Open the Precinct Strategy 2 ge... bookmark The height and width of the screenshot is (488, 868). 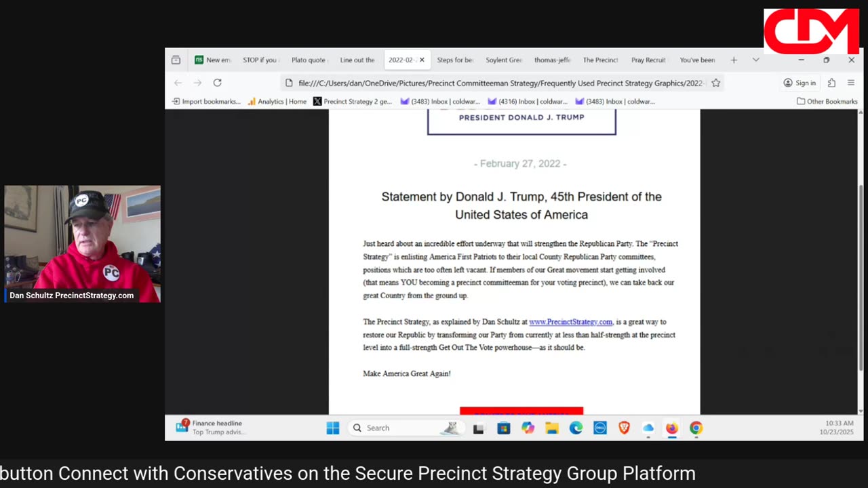(x=353, y=102)
